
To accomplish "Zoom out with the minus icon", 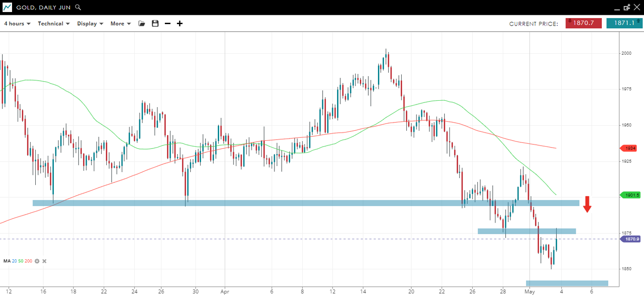I will tap(168, 24).
